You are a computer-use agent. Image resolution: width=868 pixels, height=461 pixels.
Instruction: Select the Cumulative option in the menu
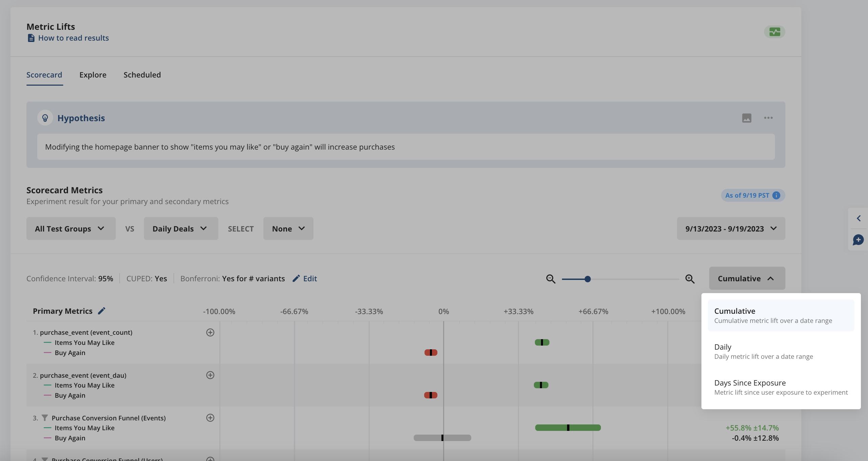click(x=781, y=315)
